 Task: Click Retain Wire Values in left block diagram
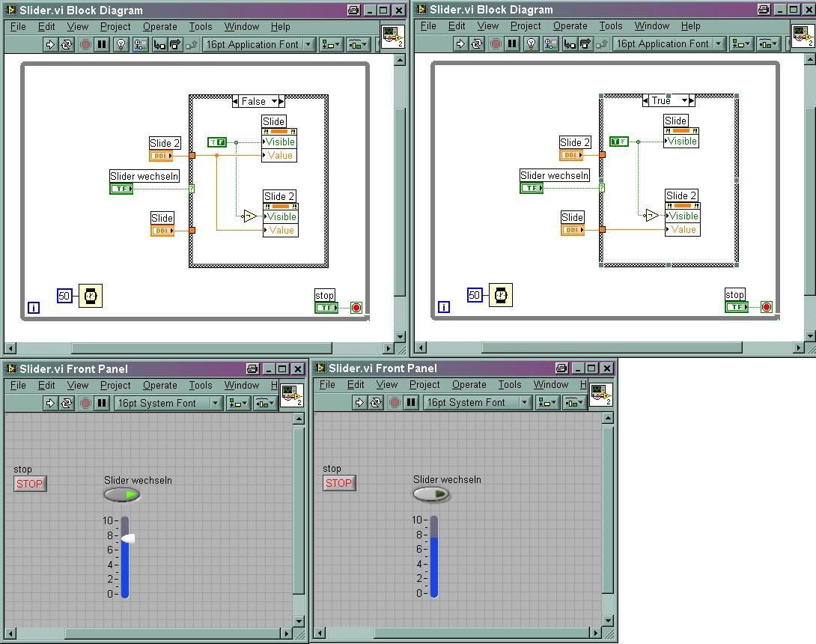(x=140, y=45)
